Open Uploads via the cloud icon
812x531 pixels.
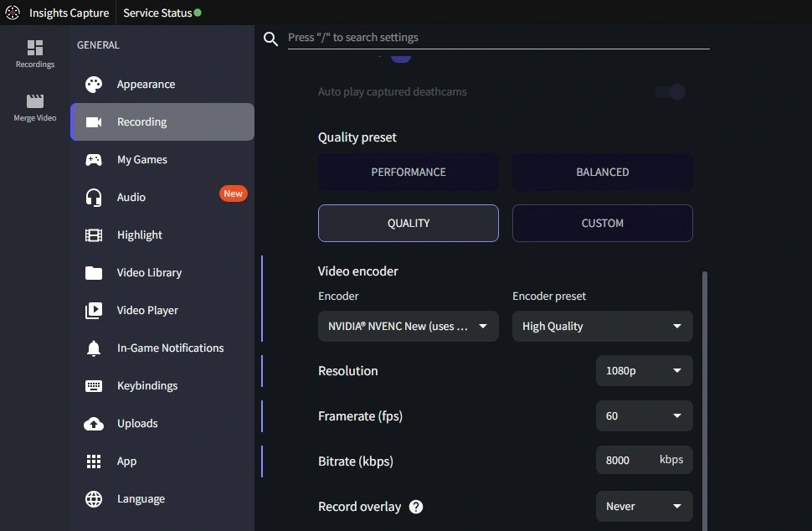point(94,423)
